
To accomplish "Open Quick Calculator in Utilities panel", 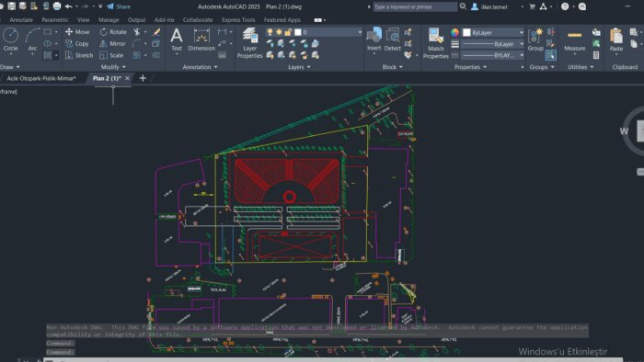I will [x=596, y=55].
